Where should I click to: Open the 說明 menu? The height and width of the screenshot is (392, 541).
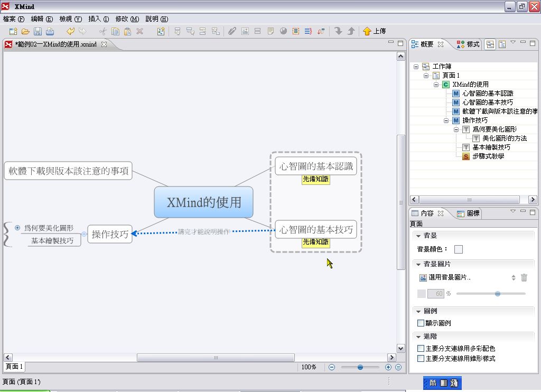(156, 19)
